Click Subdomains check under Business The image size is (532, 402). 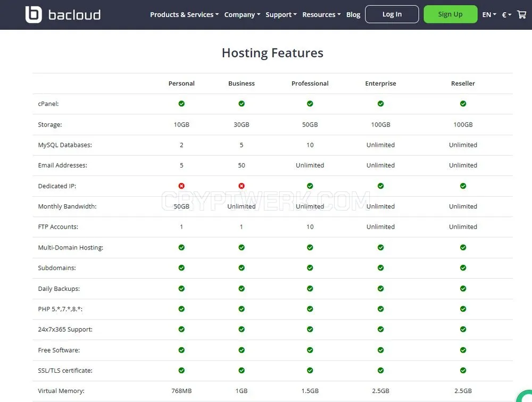[x=241, y=267]
